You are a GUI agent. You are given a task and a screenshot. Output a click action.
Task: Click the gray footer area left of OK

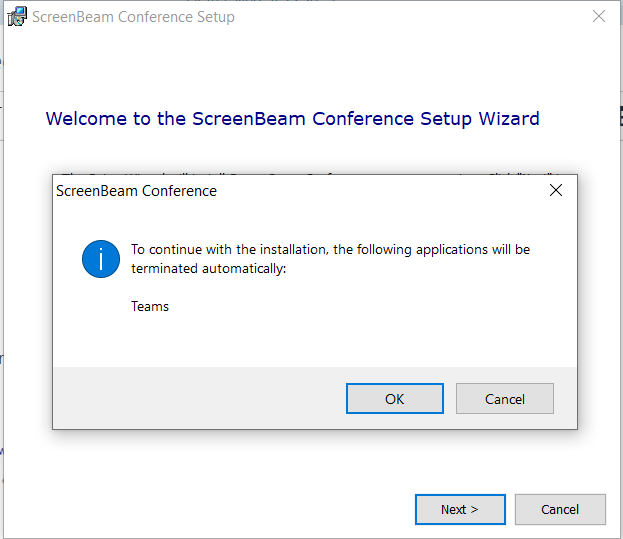click(200, 399)
